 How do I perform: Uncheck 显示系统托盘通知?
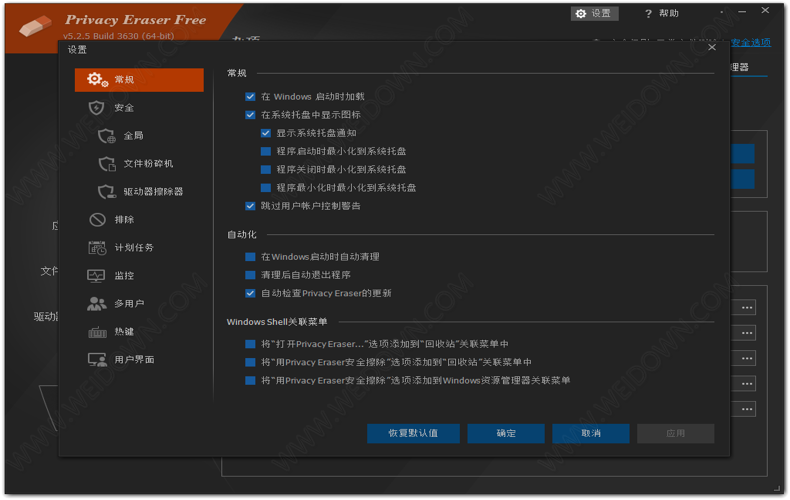[x=266, y=133]
